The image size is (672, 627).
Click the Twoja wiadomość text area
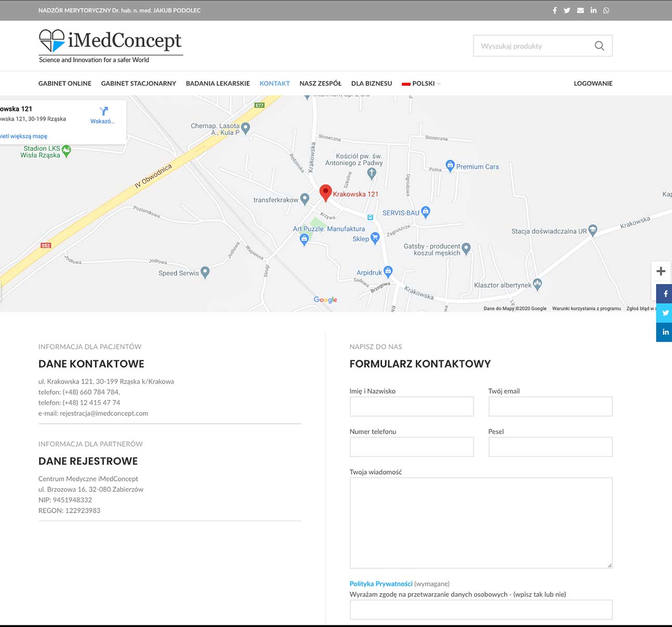tap(481, 523)
